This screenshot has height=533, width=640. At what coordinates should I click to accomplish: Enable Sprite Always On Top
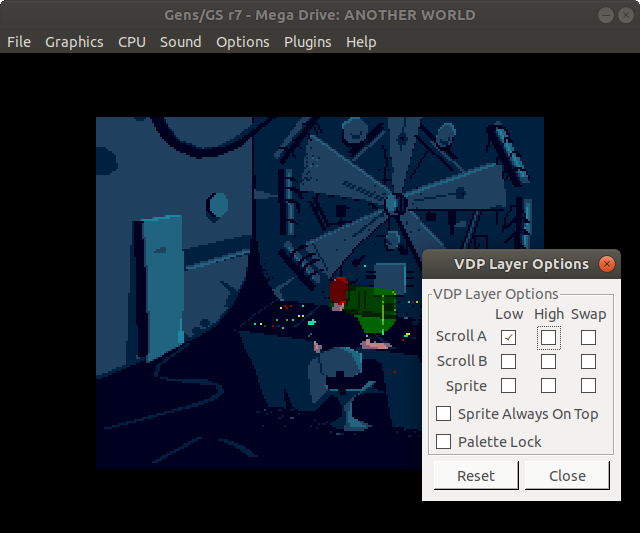444,414
